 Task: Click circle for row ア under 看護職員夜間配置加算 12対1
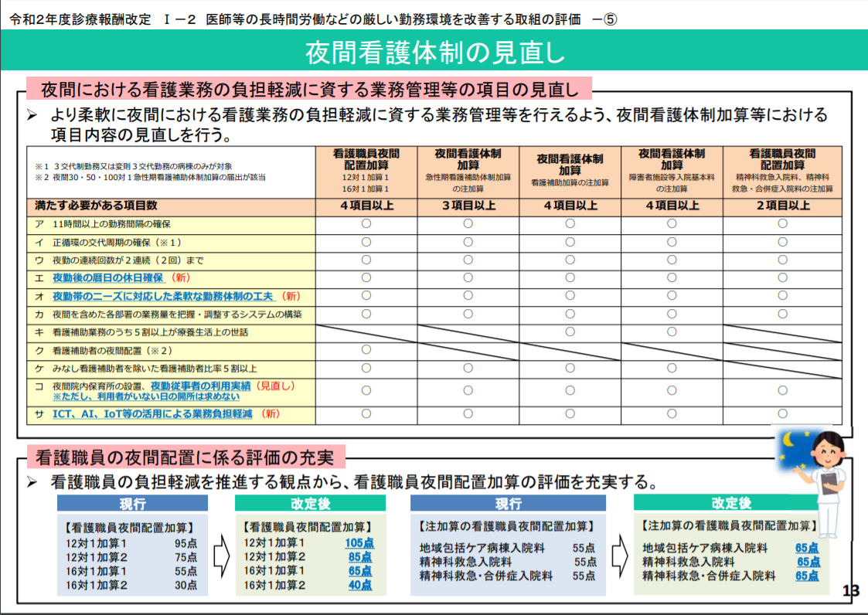366,223
